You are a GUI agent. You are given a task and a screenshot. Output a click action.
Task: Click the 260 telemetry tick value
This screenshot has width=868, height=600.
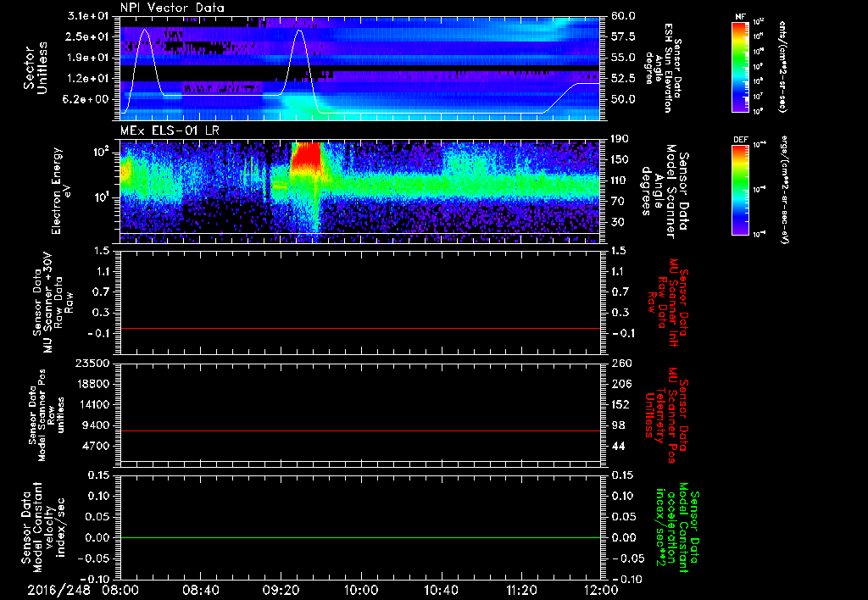pos(621,363)
